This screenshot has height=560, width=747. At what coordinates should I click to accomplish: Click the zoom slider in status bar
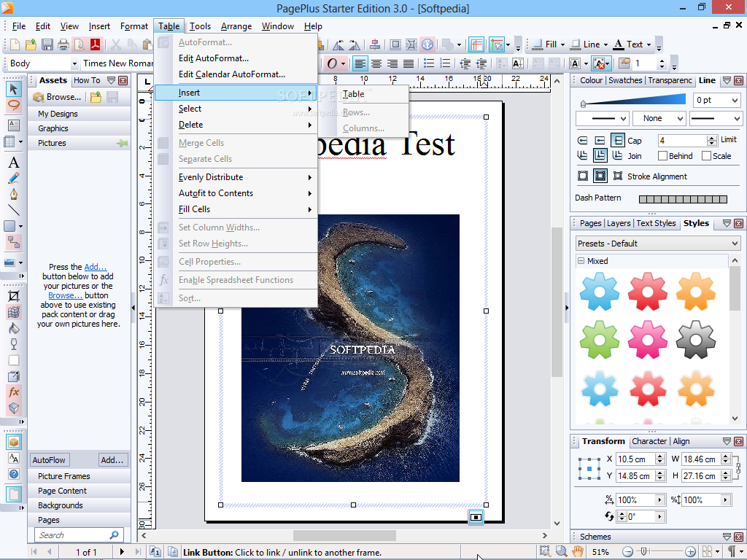point(643,552)
